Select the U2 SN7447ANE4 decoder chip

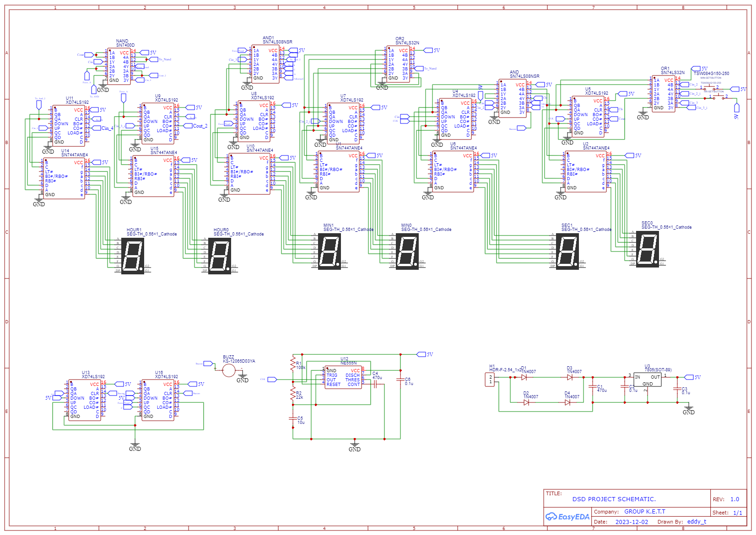point(586,171)
